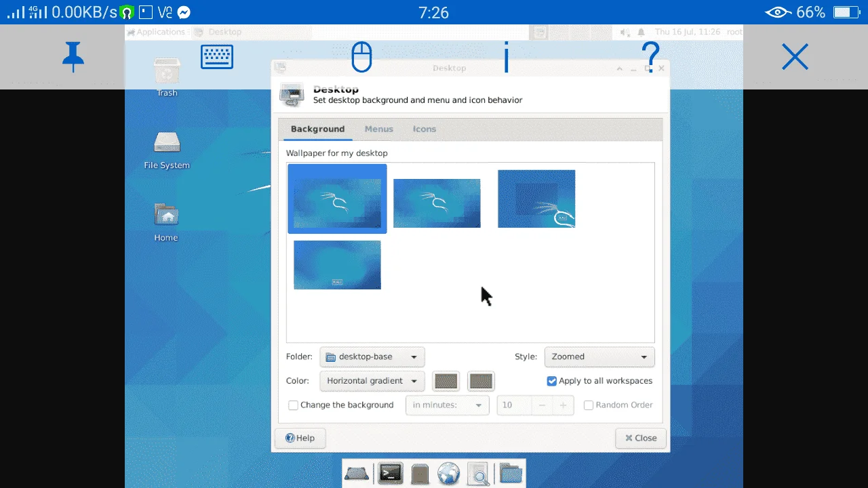Switch to the Icons tab
This screenshot has width=868, height=488.
pyautogui.click(x=425, y=129)
